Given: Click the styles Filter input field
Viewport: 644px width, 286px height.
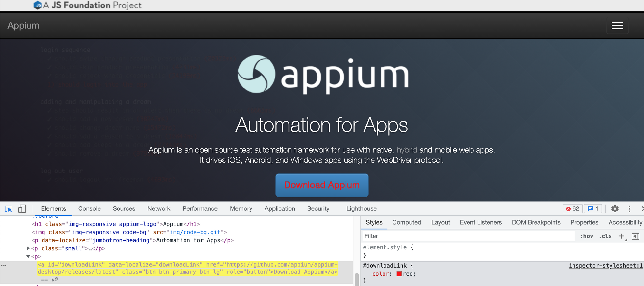Looking at the screenshot, I should click(469, 236).
